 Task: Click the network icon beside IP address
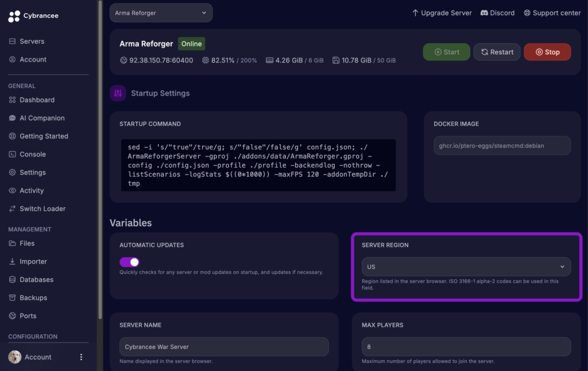[x=123, y=60]
